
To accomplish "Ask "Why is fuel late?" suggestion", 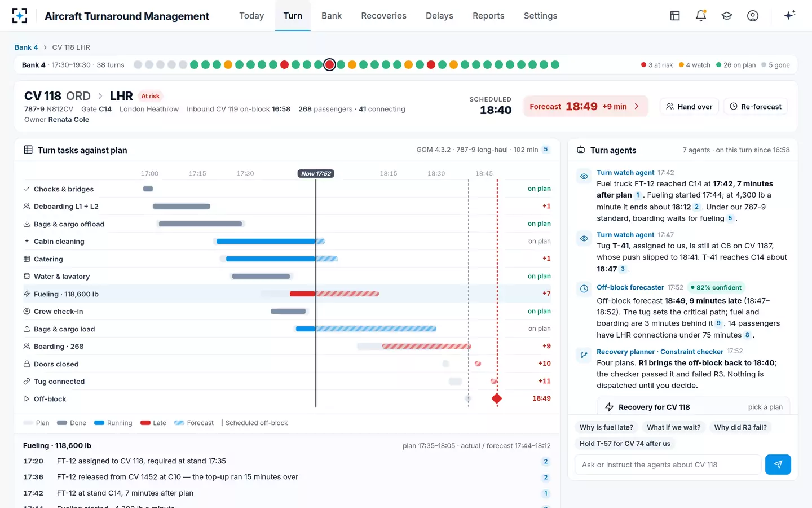I will (606, 427).
